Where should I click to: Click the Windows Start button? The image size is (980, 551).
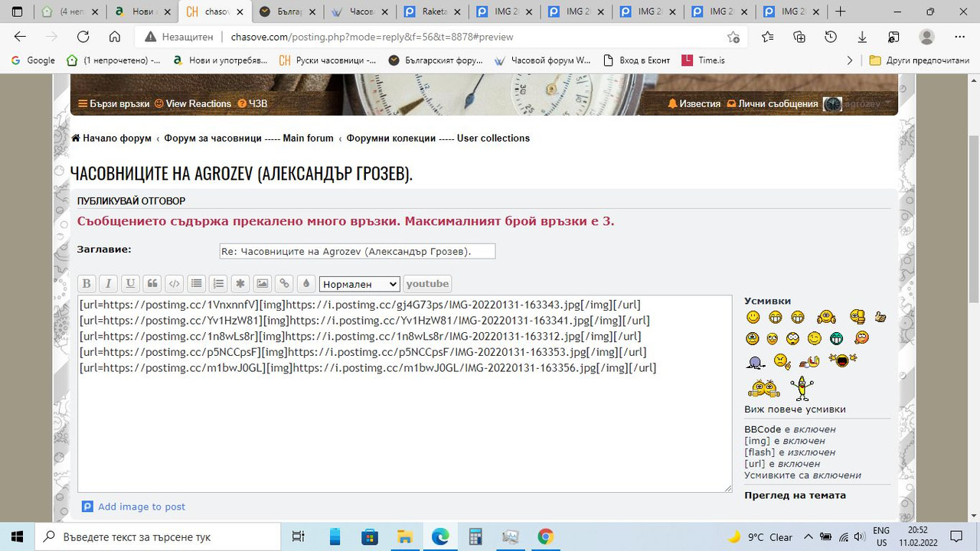coord(17,536)
